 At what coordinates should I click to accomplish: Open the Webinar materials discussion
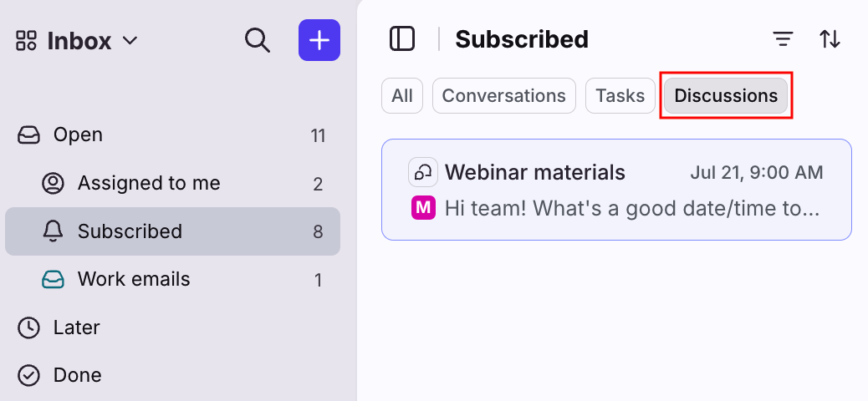pos(616,190)
